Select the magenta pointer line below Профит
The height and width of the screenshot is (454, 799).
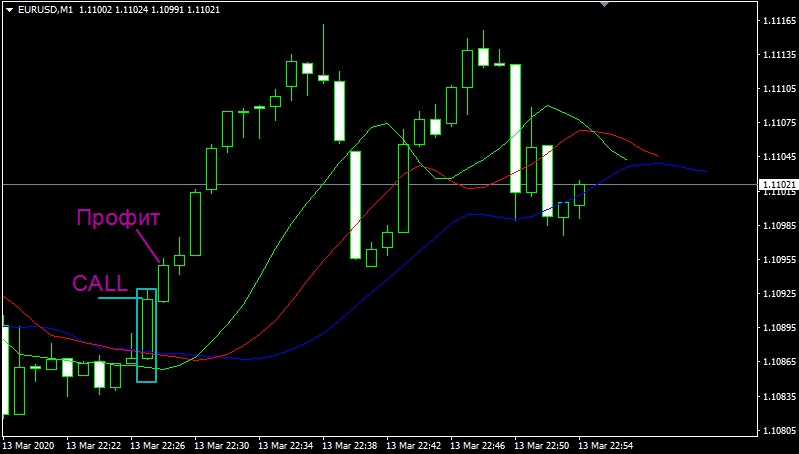point(148,244)
